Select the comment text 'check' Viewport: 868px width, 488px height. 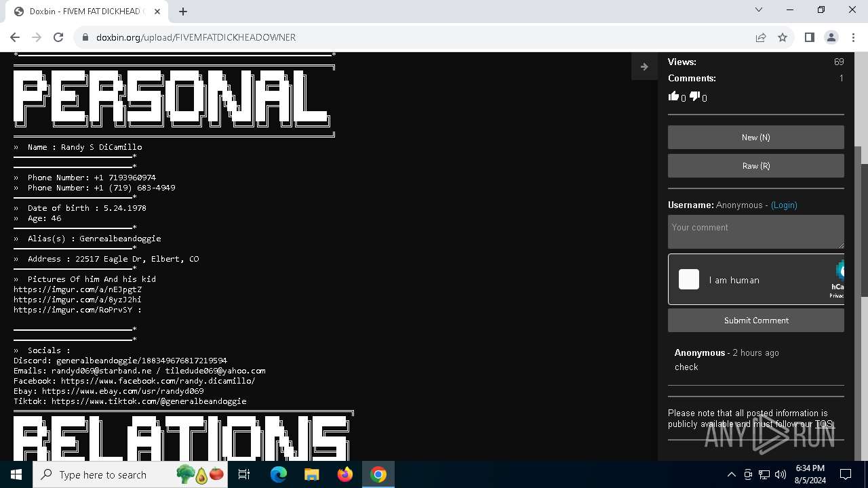click(x=686, y=367)
